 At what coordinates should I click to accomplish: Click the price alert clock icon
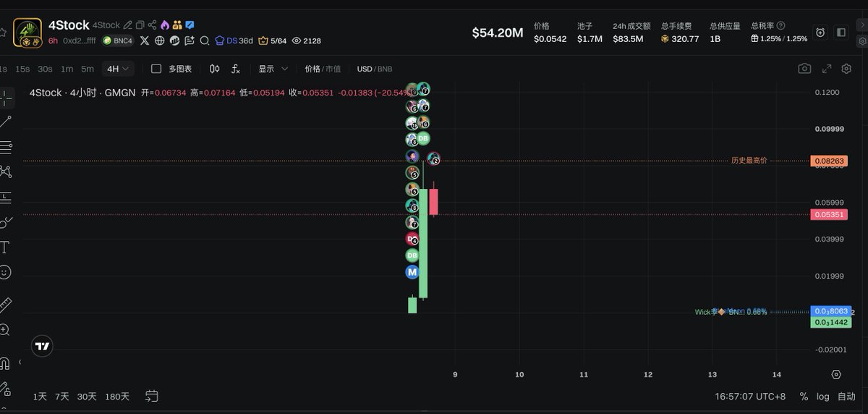[x=820, y=33]
